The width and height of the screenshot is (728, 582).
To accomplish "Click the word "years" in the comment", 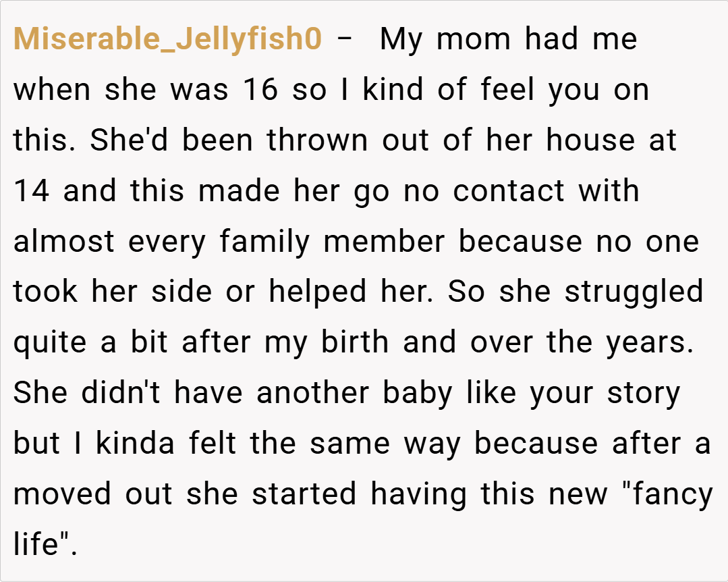I will click(649, 342).
